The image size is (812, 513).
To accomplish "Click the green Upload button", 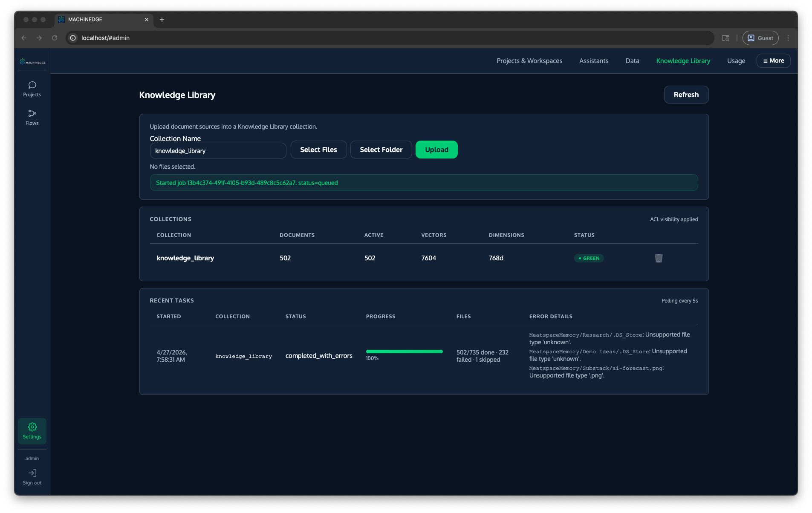I will coord(436,150).
